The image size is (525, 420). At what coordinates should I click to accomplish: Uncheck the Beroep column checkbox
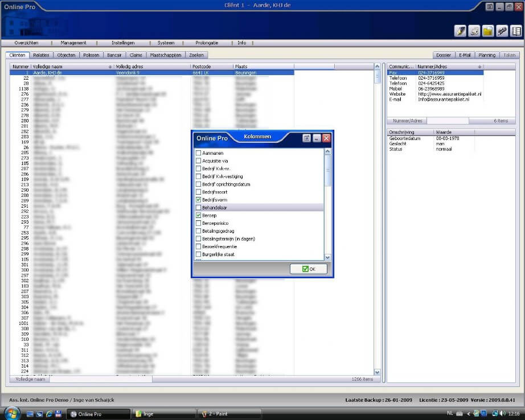point(198,216)
